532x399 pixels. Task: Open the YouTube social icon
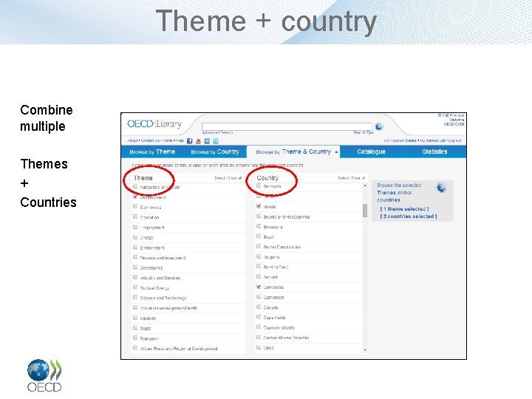(x=198, y=141)
